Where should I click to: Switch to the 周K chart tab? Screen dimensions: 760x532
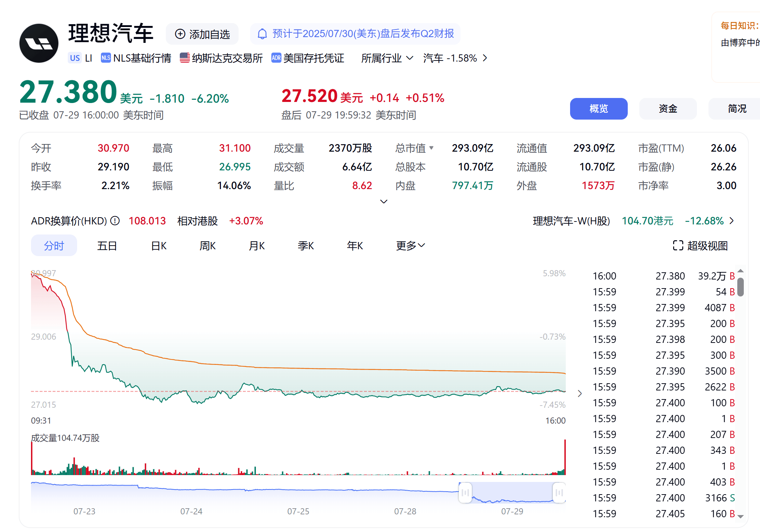(208, 246)
